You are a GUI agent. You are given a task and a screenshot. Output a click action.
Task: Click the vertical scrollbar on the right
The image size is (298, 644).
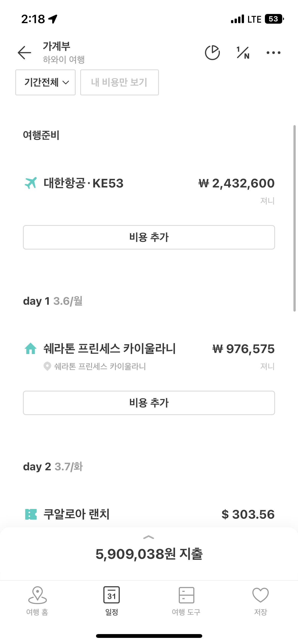coord(294,218)
